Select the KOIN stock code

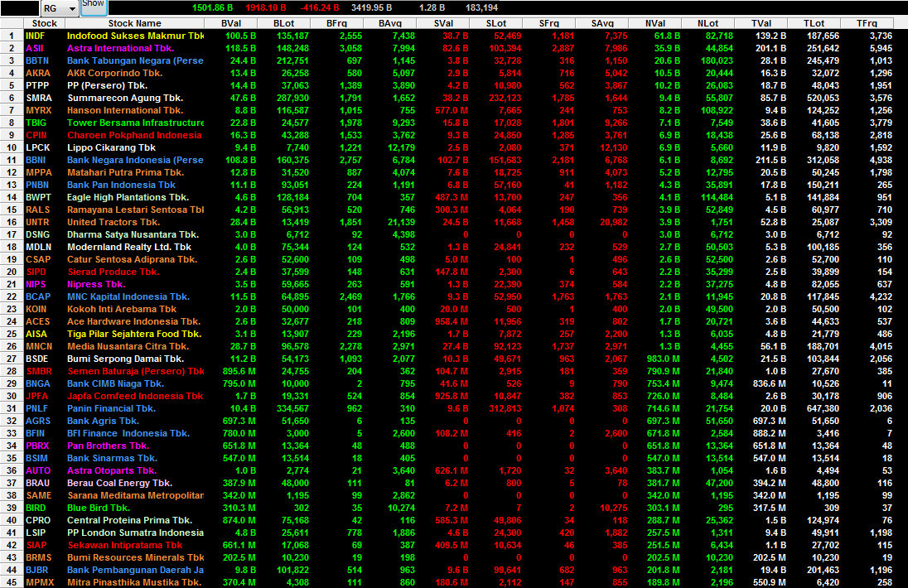pos(36,310)
